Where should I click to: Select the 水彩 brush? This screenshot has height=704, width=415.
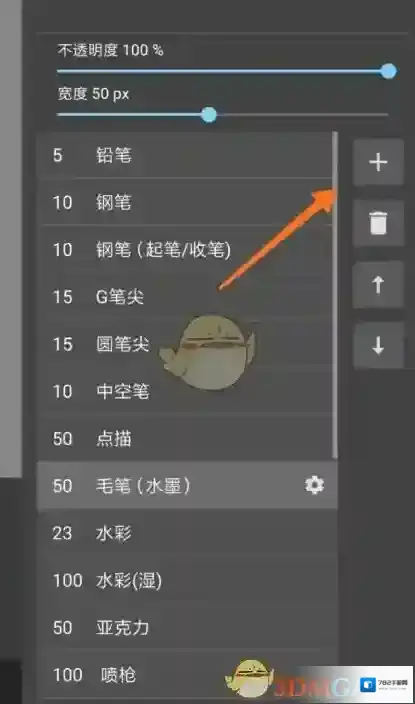click(x=186, y=534)
